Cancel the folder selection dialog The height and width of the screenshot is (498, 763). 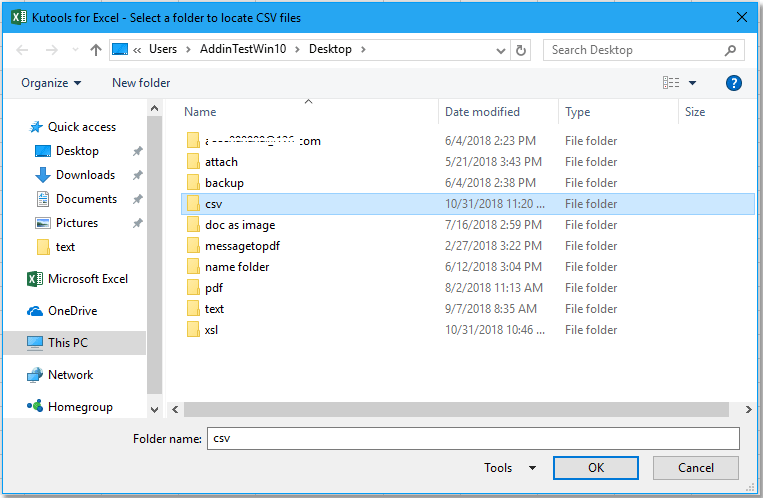[x=695, y=467]
